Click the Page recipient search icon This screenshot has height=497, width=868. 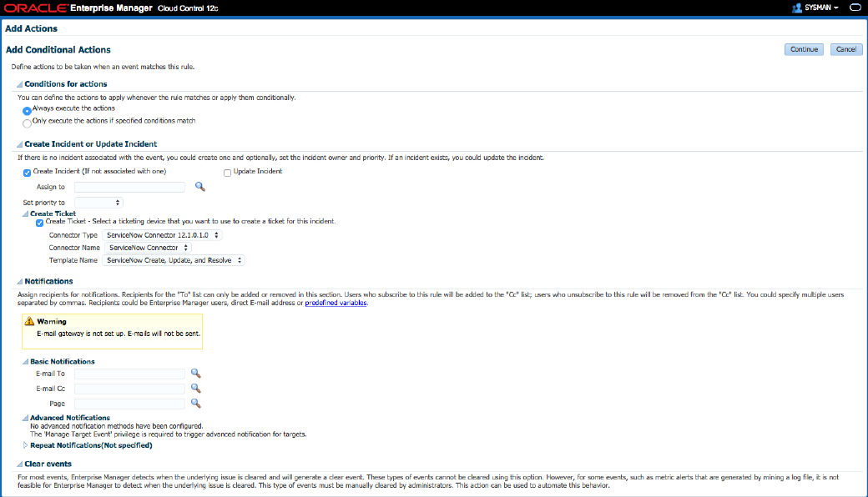[x=195, y=403]
